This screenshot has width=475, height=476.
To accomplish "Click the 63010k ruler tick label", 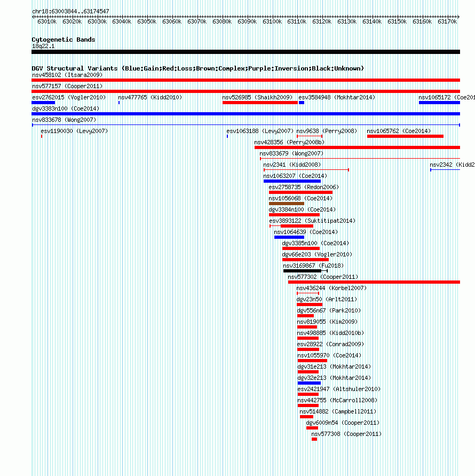I will point(47,22).
